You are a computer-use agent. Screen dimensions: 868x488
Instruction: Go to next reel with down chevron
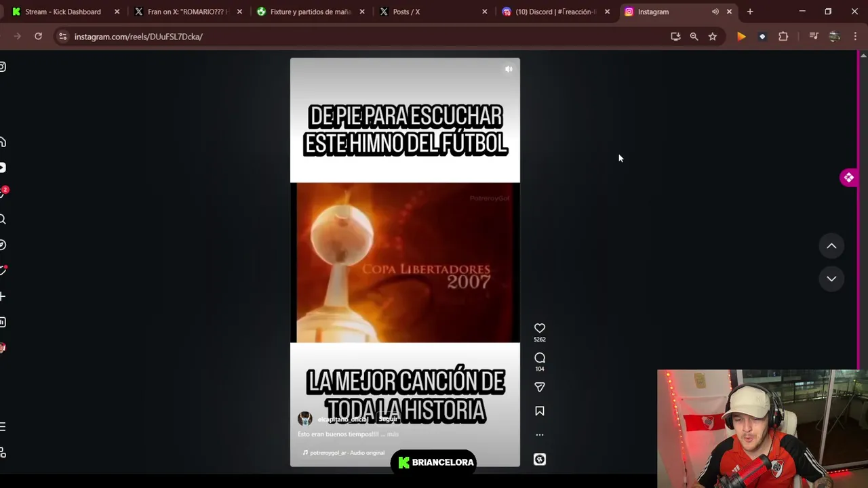[831, 279]
